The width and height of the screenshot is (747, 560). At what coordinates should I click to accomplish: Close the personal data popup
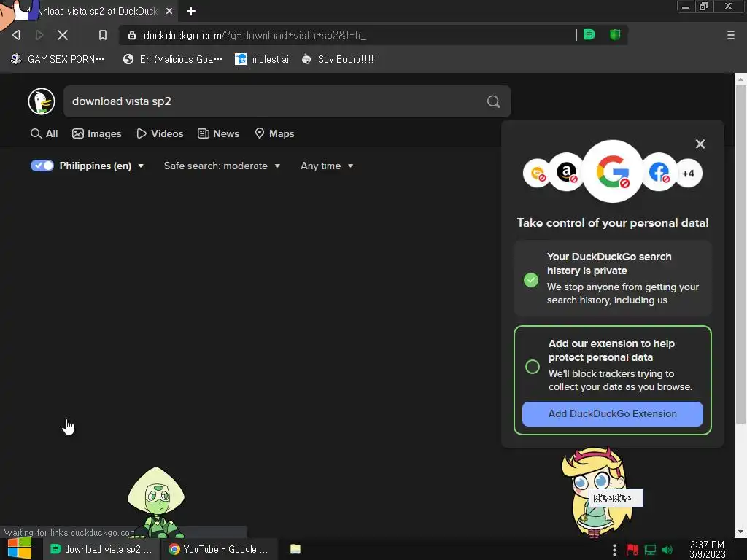pos(700,144)
